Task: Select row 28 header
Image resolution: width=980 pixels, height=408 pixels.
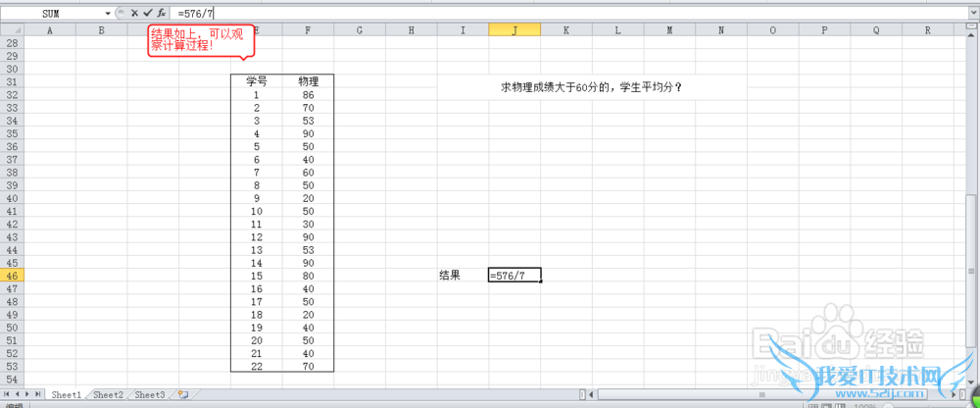Action: pyautogui.click(x=12, y=43)
